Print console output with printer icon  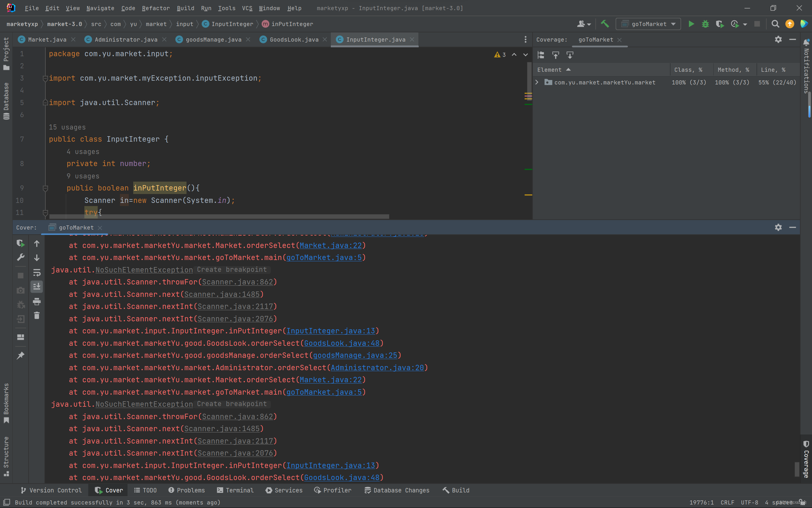point(36,301)
